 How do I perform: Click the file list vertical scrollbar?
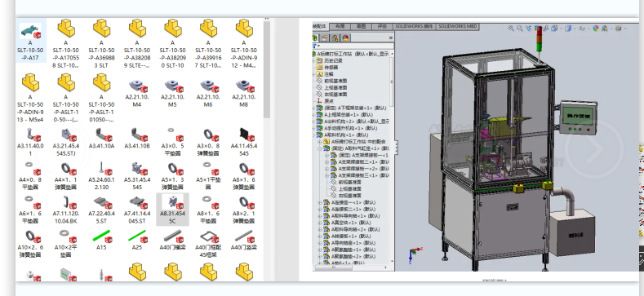(x=267, y=70)
